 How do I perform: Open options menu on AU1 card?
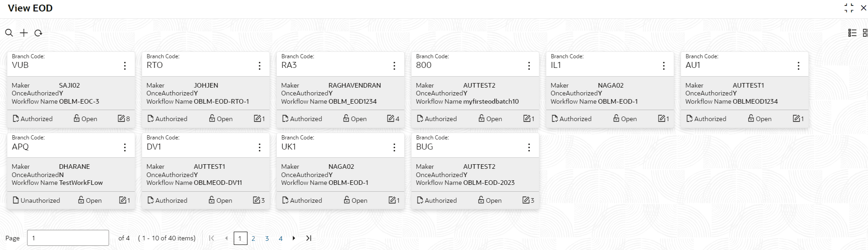tap(798, 66)
